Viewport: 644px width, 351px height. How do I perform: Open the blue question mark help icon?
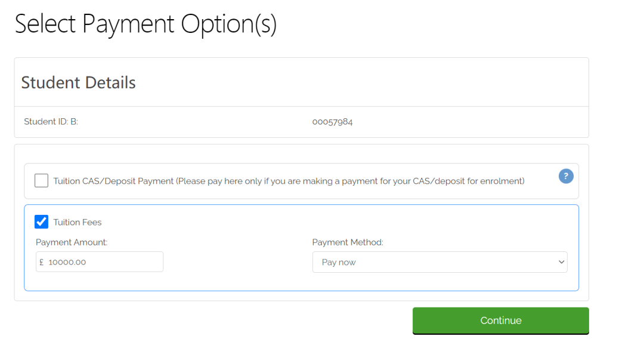(565, 176)
